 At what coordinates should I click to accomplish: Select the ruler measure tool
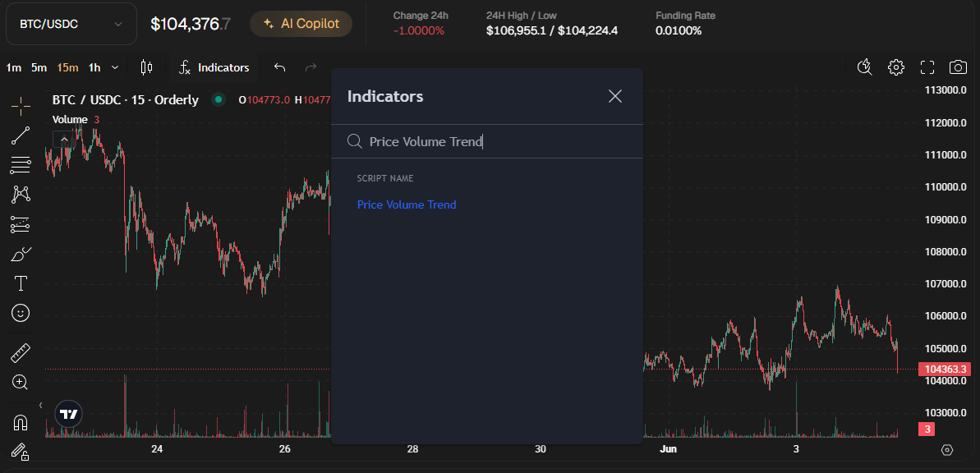point(21,353)
